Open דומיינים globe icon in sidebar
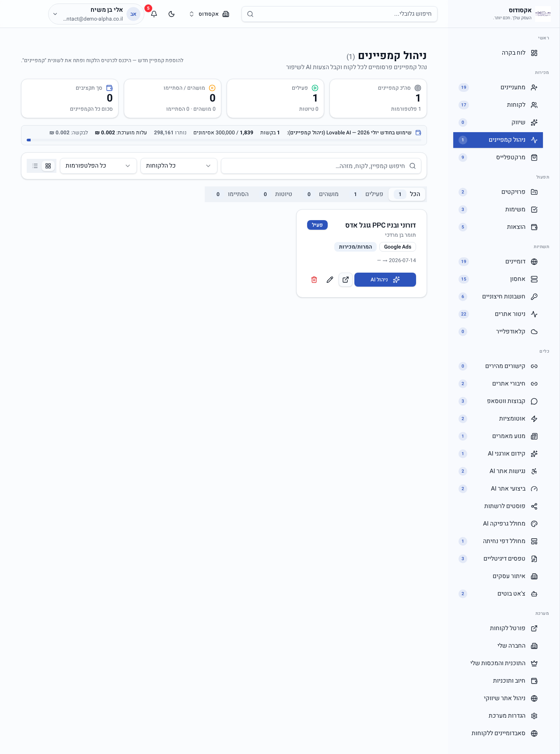Image resolution: width=560 pixels, height=754 pixels. (x=534, y=262)
